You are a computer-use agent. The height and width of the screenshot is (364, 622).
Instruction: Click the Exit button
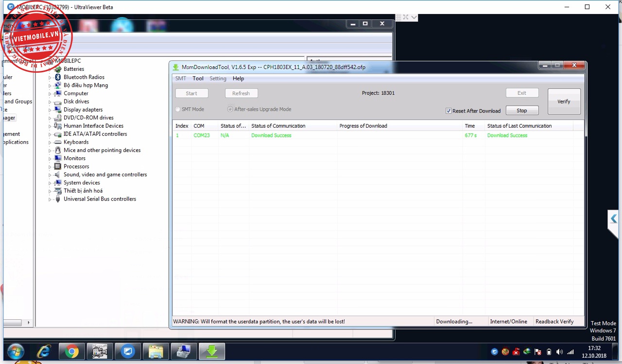point(522,93)
